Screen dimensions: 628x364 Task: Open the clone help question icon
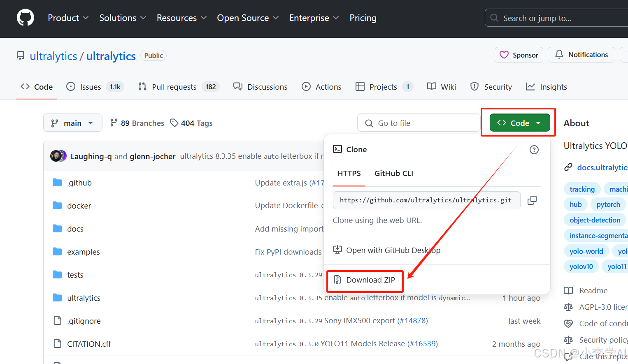click(534, 150)
